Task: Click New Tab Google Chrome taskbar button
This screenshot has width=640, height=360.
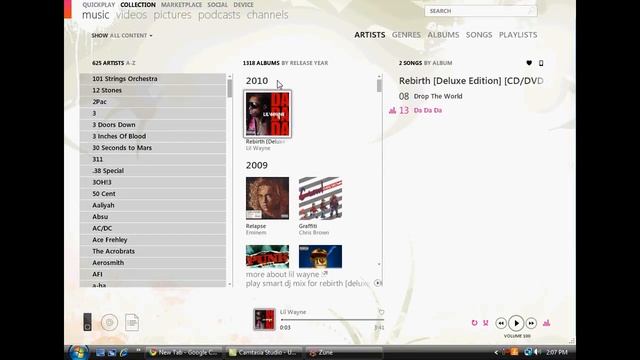Action: tap(183, 352)
